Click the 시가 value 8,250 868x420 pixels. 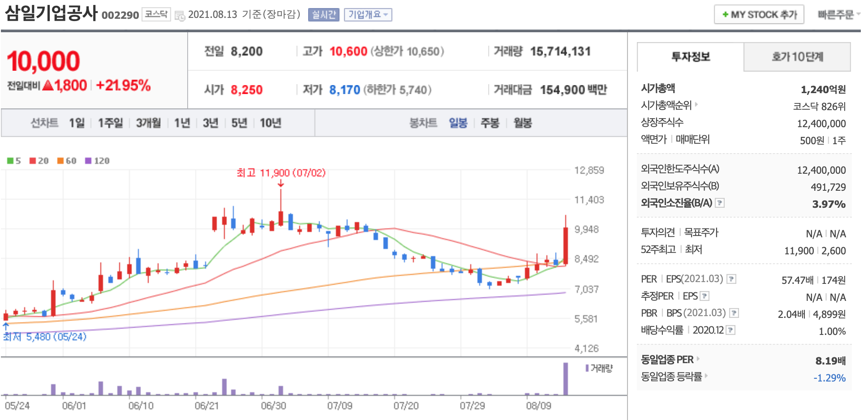(246, 90)
